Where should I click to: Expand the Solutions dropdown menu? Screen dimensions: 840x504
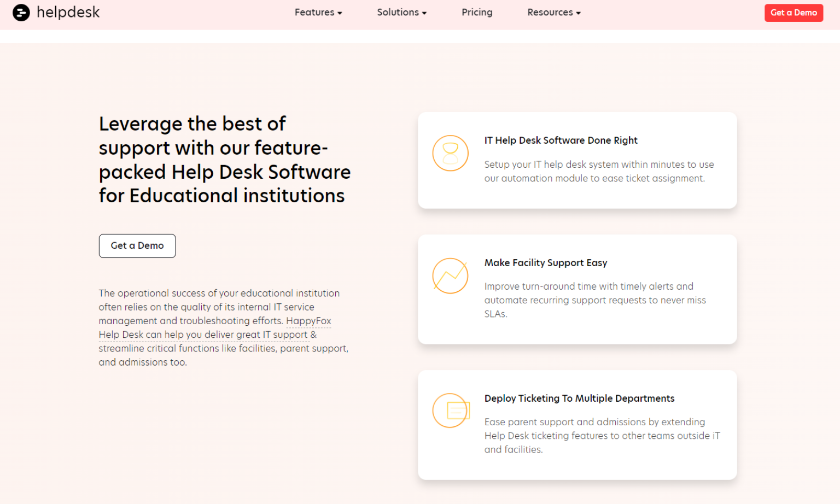pyautogui.click(x=402, y=13)
